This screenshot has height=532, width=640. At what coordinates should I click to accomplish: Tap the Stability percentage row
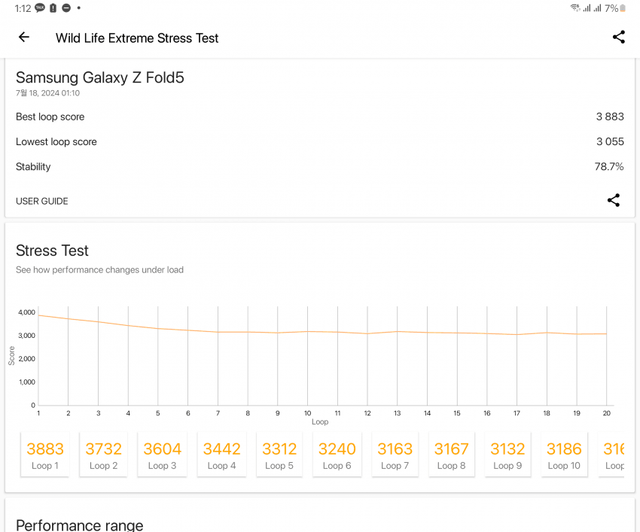point(320,167)
